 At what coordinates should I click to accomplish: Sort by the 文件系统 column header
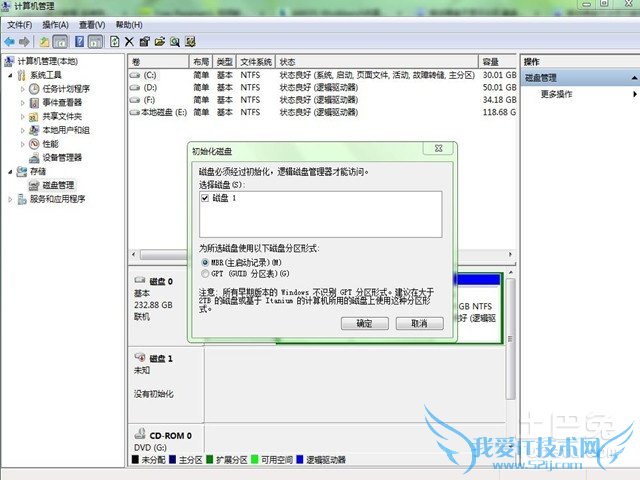point(256,62)
